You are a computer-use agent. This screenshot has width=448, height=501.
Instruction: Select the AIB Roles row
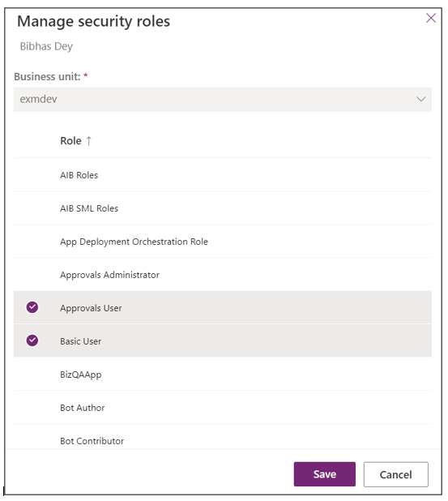[222, 175]
